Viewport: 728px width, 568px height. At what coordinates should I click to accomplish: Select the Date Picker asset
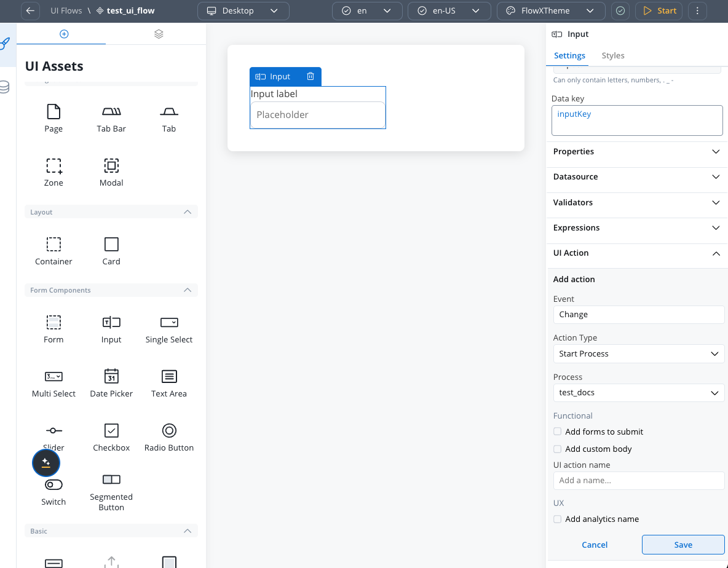(111, 382)
